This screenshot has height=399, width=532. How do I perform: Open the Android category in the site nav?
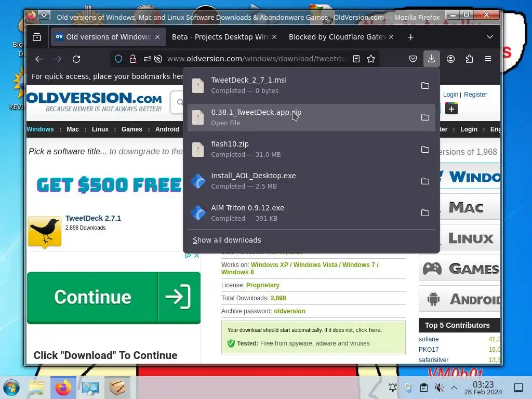click(167, 129)
